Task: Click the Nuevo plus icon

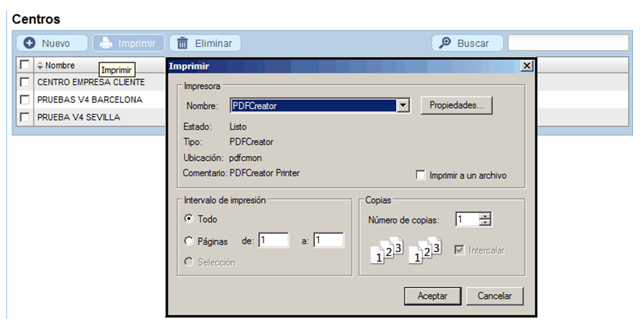Action: click(29, 44)
